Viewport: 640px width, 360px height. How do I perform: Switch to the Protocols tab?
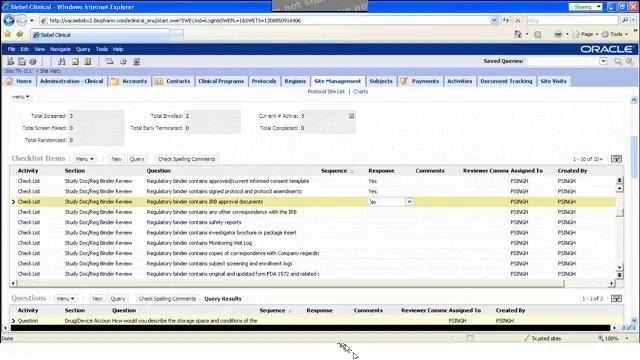tap(264, 81)
